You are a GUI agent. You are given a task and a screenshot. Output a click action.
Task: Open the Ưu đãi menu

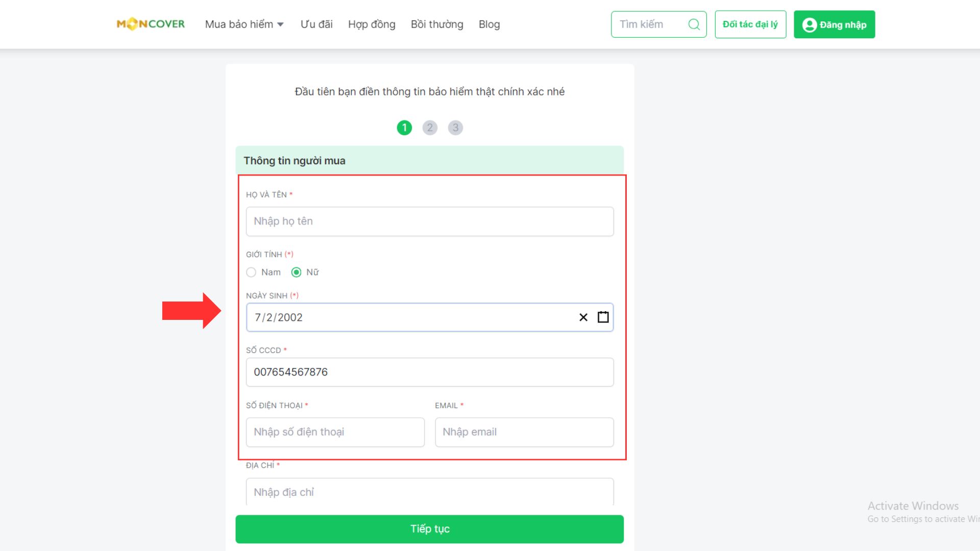tap(316, 24)
